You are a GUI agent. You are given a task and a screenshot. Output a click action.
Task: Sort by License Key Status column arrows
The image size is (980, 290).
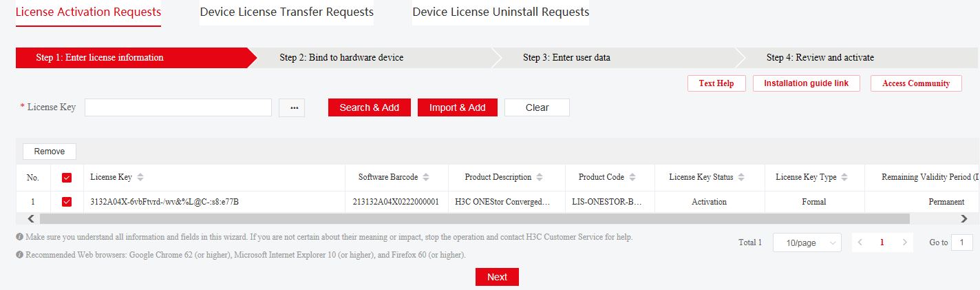[x=741, y=177]
